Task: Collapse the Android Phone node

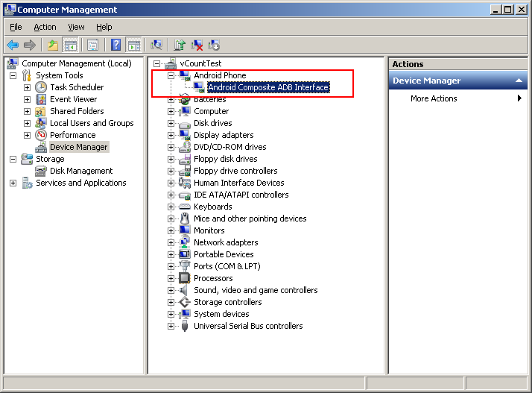Action: click(171, 75)
